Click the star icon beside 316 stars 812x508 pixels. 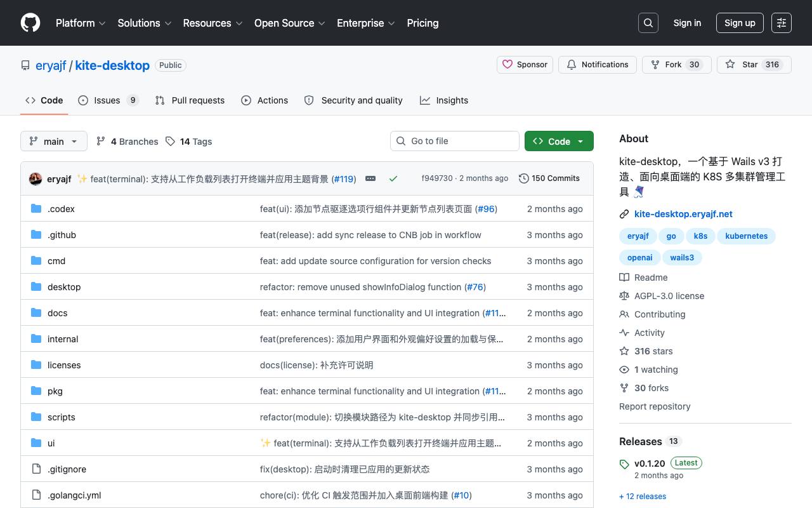pos(624,351)
